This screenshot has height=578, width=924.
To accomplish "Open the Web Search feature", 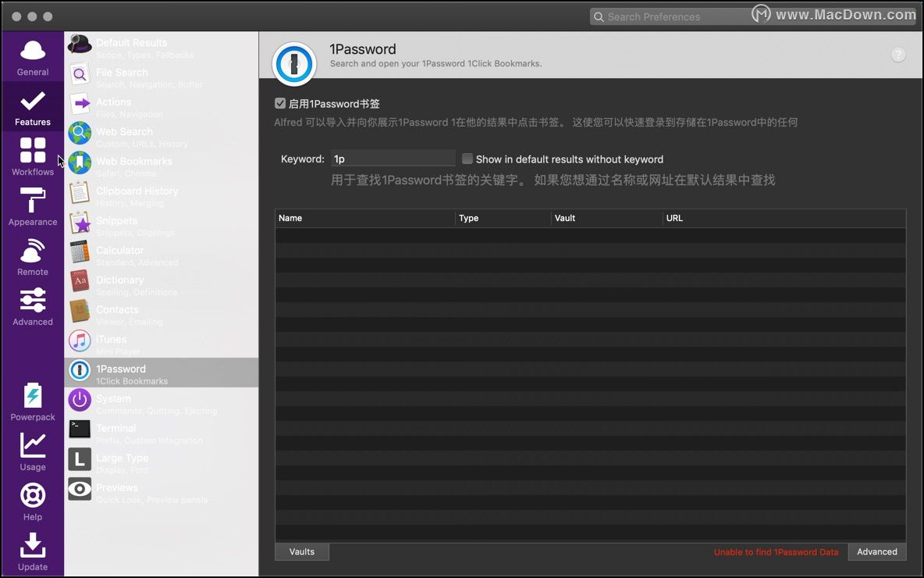I will click(161, 135).
